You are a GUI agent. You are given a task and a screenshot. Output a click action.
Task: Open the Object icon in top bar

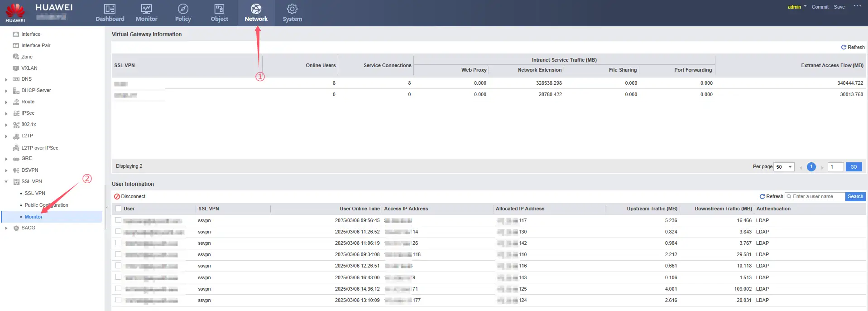coord(219,9)
